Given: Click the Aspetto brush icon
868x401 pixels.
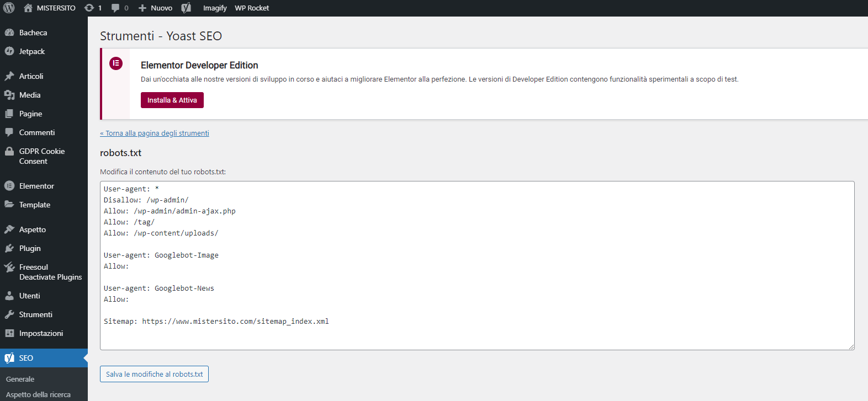Looking at the screenshot, I should (x=9, y=229).
